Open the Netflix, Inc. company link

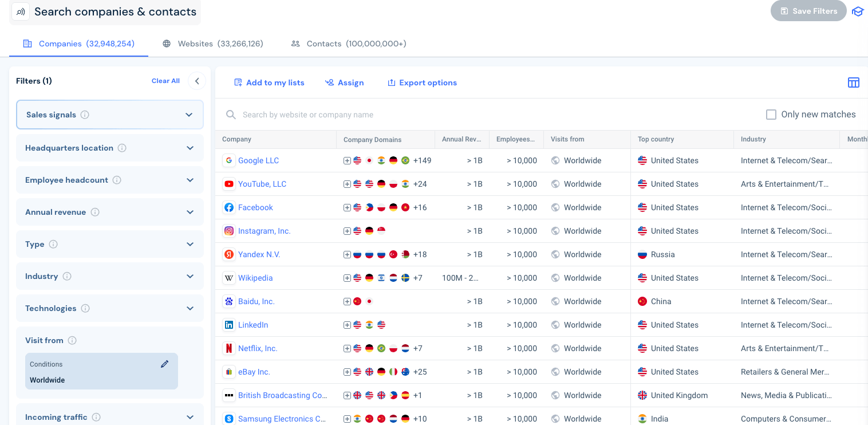click(258, 348)
